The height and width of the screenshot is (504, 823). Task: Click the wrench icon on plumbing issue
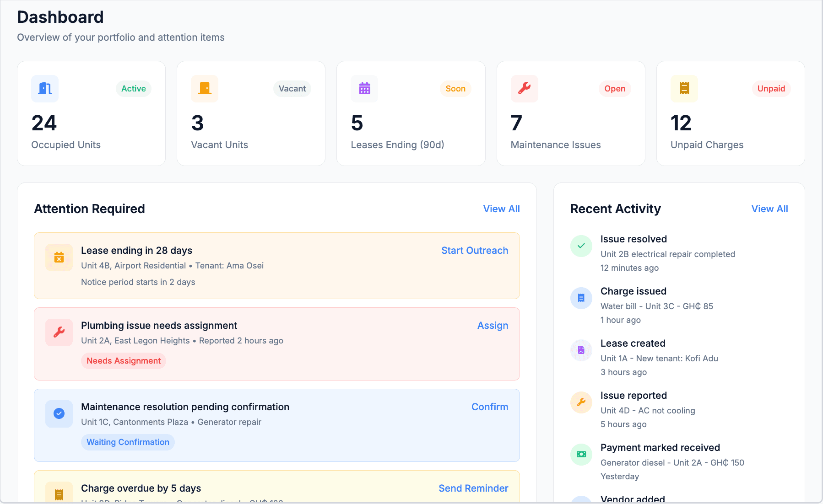point(59,332)
